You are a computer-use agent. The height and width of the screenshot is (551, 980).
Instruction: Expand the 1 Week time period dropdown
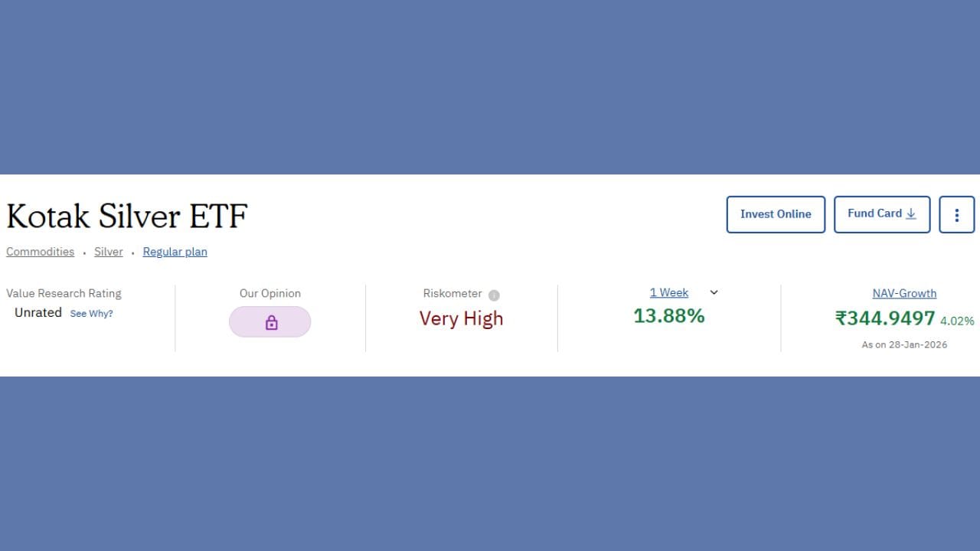pos(714,292)
